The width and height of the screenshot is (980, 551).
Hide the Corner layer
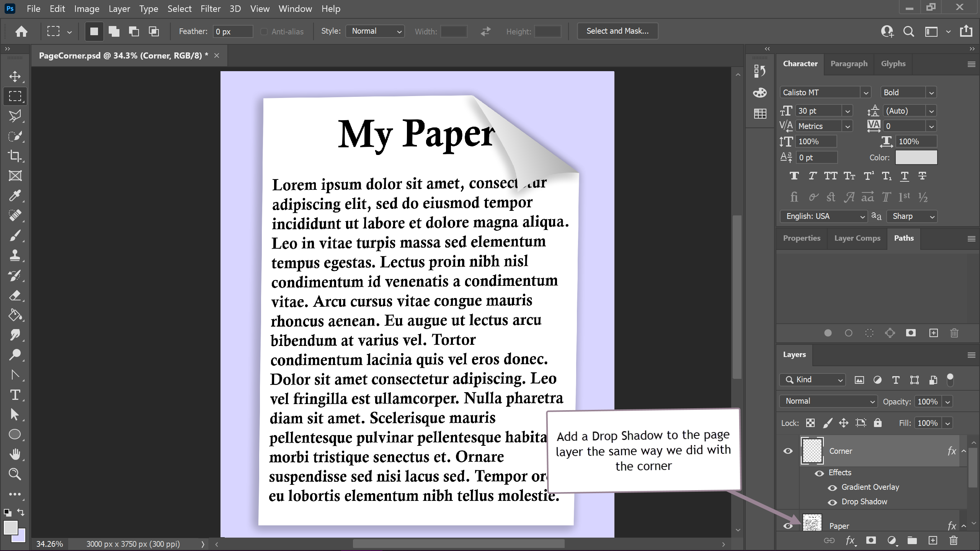click(788, 451)
